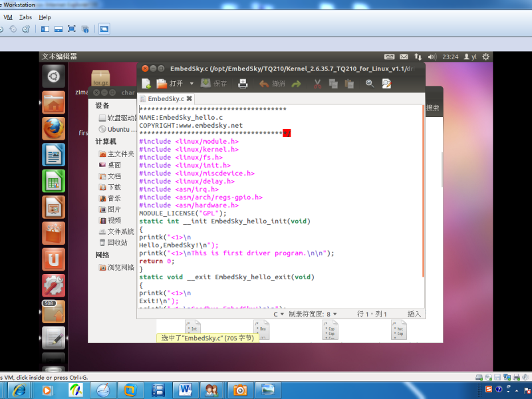Click the green redo arrow icon
The height and width of the screenshot is (399, 532).
point(296,84)
